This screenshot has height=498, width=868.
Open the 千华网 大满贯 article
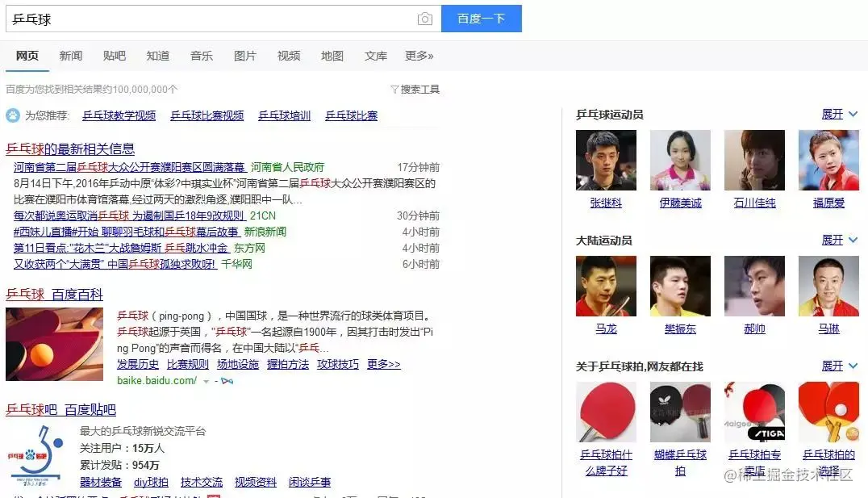pos(115,264)
